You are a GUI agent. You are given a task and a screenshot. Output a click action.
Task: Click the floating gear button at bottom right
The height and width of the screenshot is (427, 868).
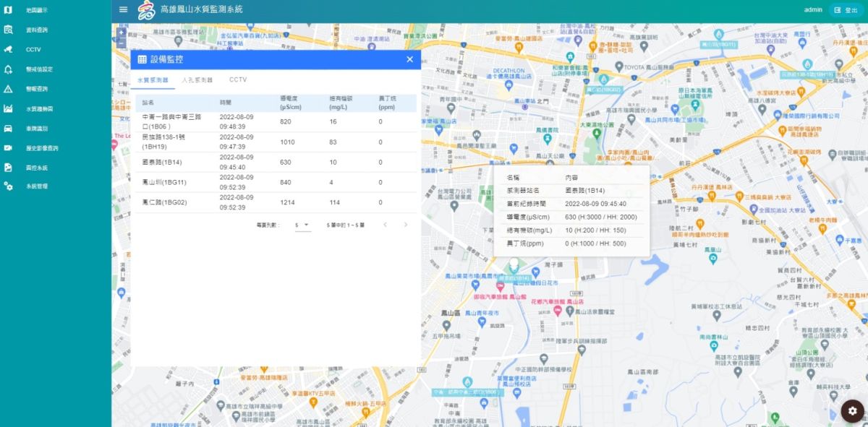click(852, 410)
